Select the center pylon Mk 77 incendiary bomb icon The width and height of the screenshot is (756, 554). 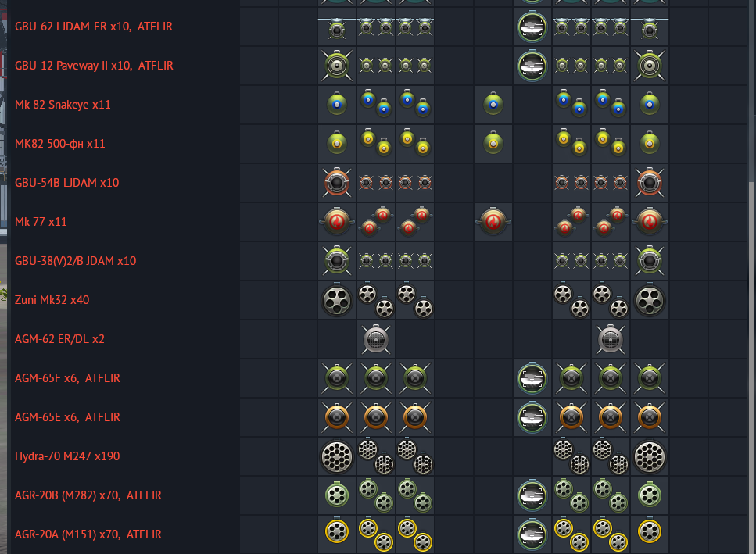pyautogui.click(x=493, y=222)
